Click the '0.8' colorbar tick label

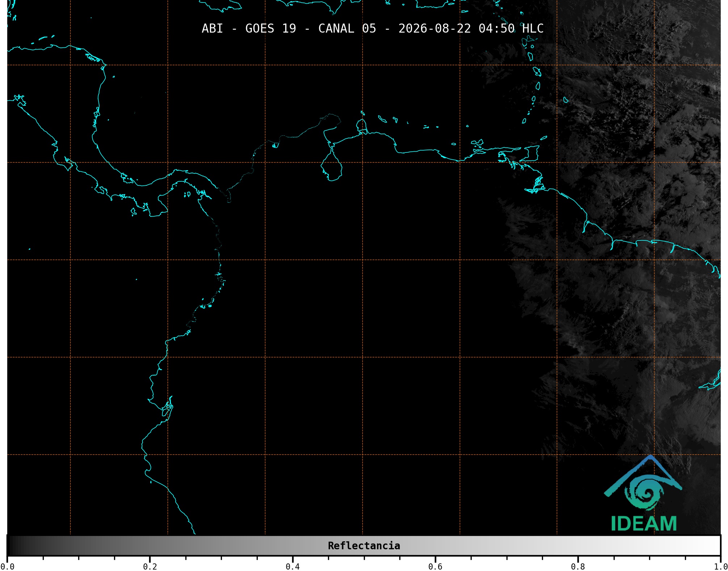(x=578, y=567)
